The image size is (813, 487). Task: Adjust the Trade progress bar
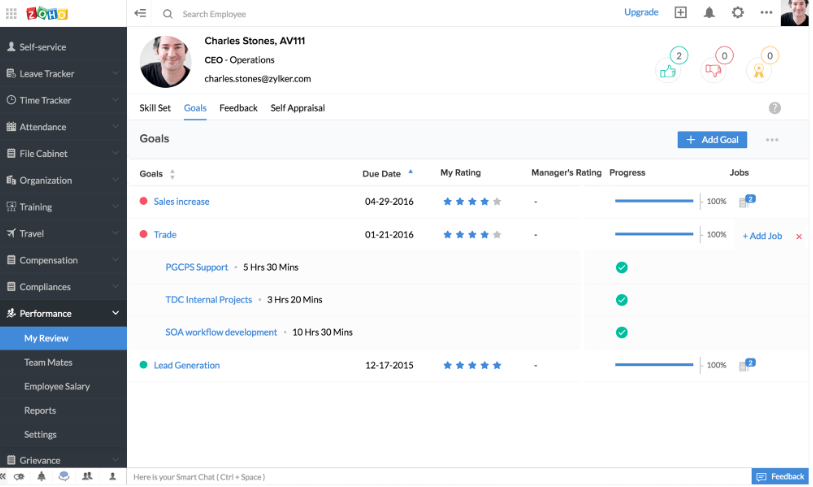[654, 234]
